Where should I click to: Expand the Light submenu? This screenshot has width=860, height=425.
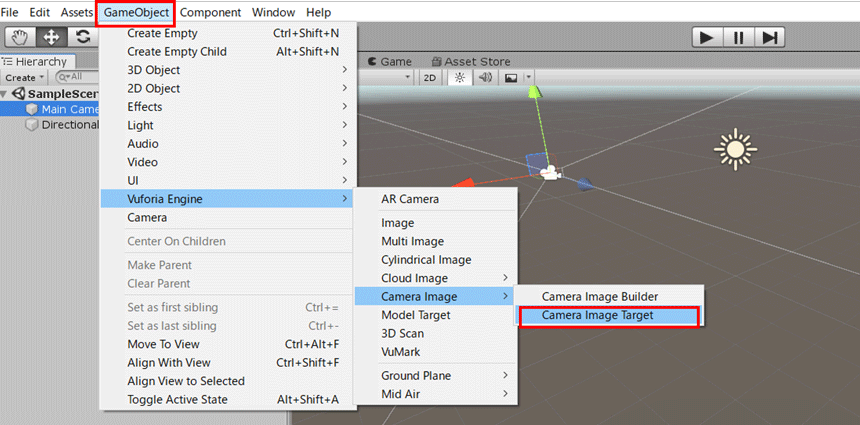[229, 125]
